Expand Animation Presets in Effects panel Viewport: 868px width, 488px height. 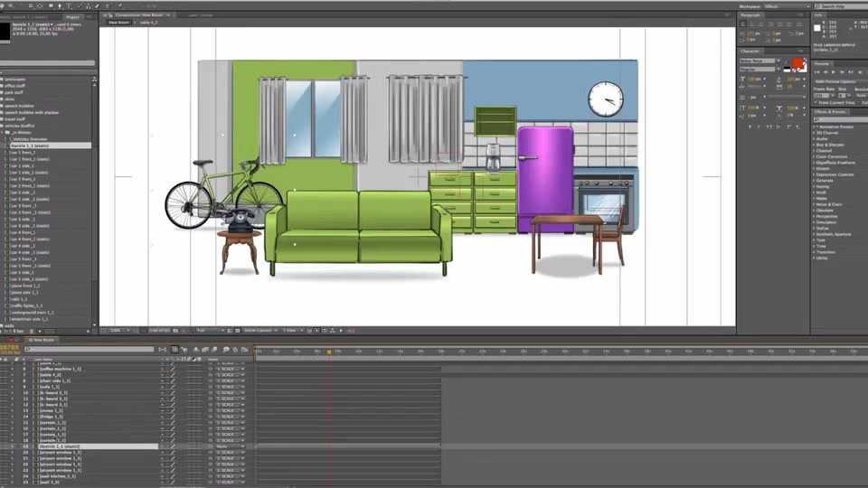click(x=816, y=127)
